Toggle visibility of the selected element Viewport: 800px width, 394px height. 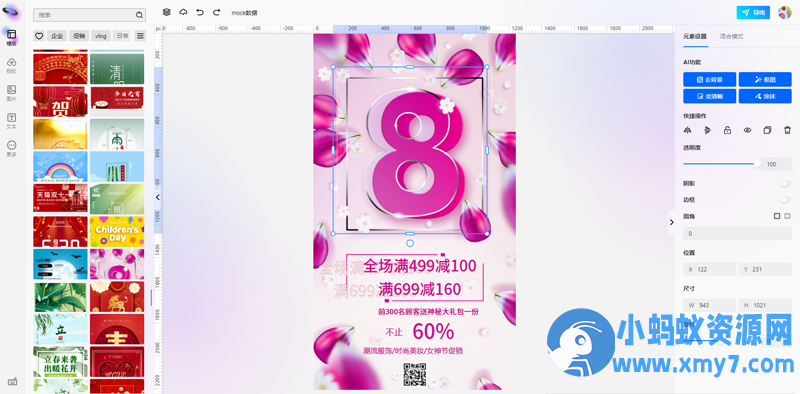747,130
